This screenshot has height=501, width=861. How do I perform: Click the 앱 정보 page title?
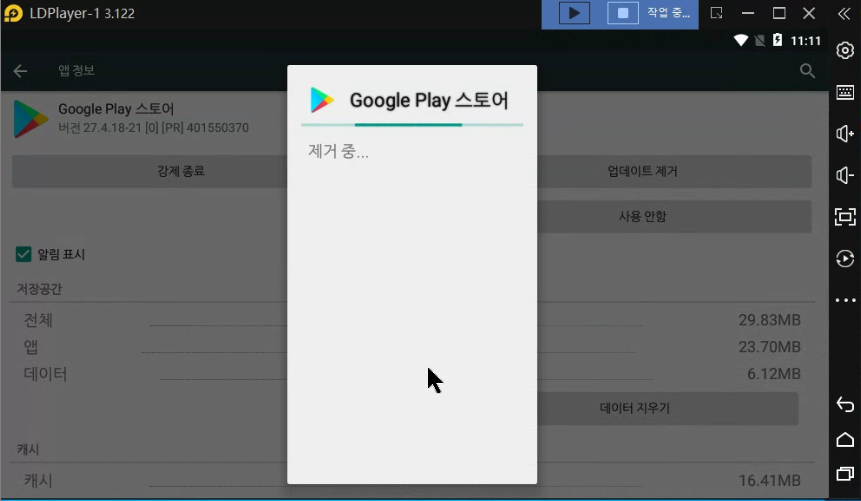(x=77, y=70)
